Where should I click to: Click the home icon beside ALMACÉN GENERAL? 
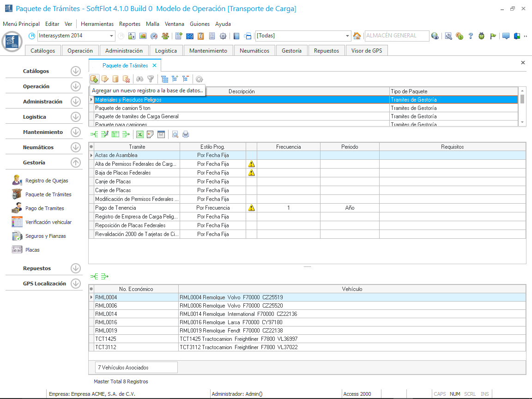pyautogui.click(x=357, y=36)
